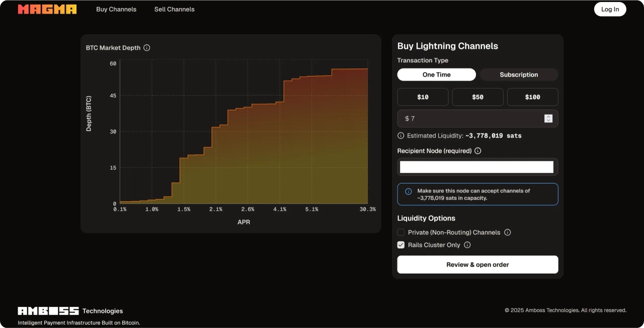This screenshot has width=644, height=328.
Task: Focus the Recipient Node input field
Action: [x=476, y=167]
